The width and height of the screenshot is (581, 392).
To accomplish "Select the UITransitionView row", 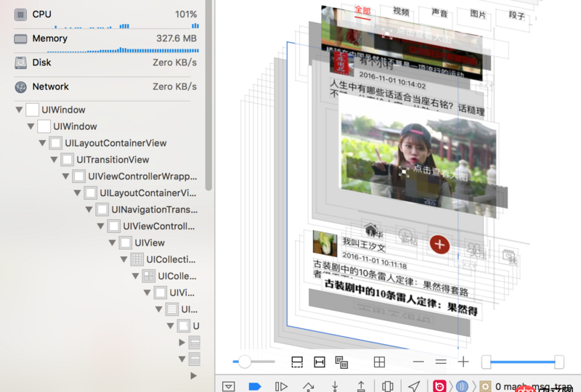I will tap(105, 160).
